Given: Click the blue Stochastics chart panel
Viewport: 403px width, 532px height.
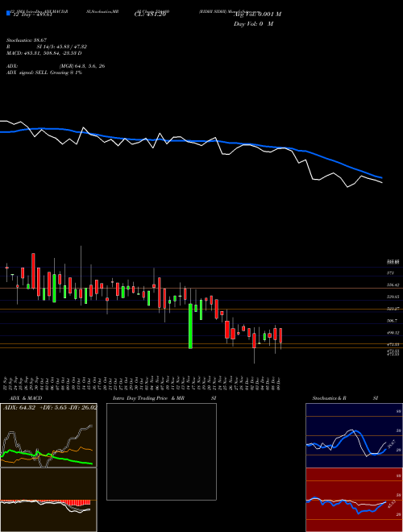Looking at the screenshot, I should (x=354, y=435).
